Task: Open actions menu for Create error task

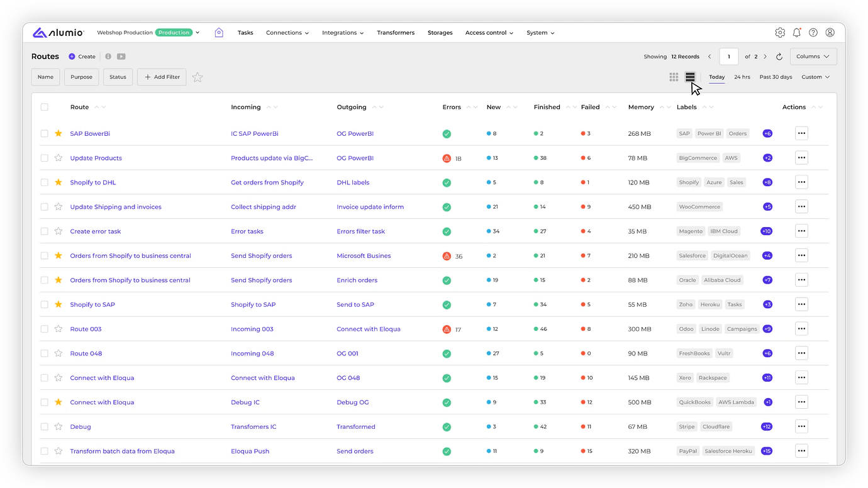Action: [x=801, y=231]
